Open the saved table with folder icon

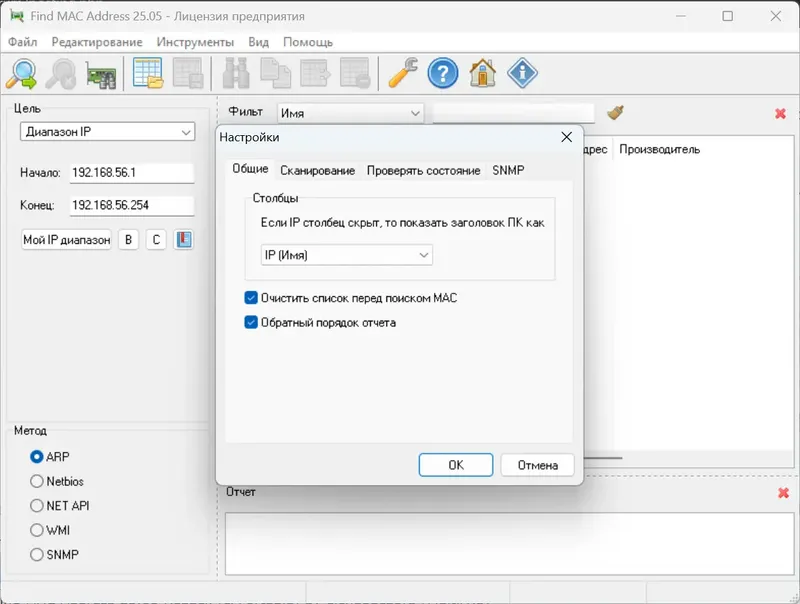click(x=148, y=73)
